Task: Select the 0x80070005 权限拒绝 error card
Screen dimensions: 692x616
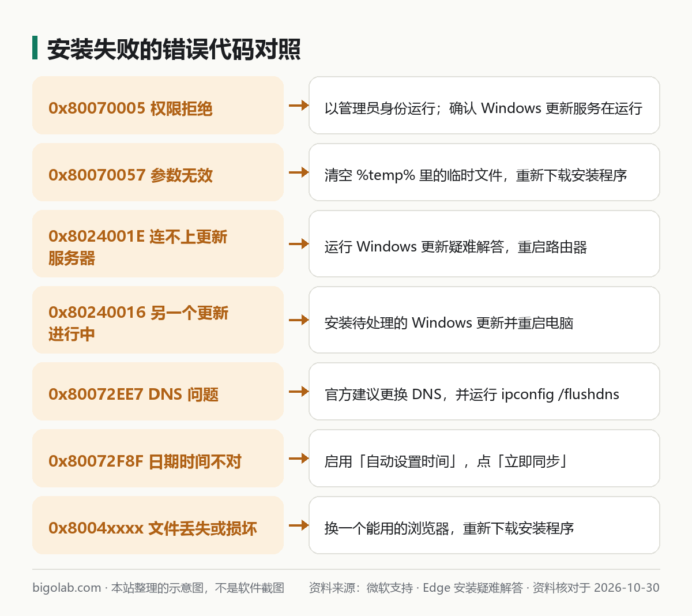Action: pos(158,106)
